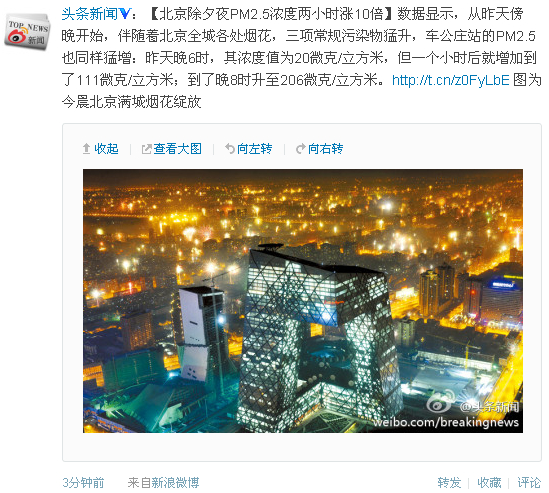Click the Weibo eye logo watermark
The height and width of the screenshot is (493, 549).
(439, 403)
